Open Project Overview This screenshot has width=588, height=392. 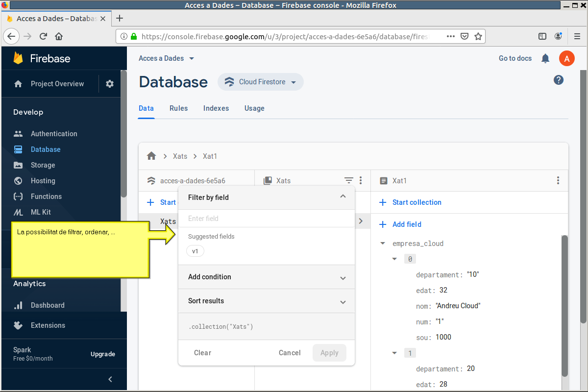click(57, 84)
